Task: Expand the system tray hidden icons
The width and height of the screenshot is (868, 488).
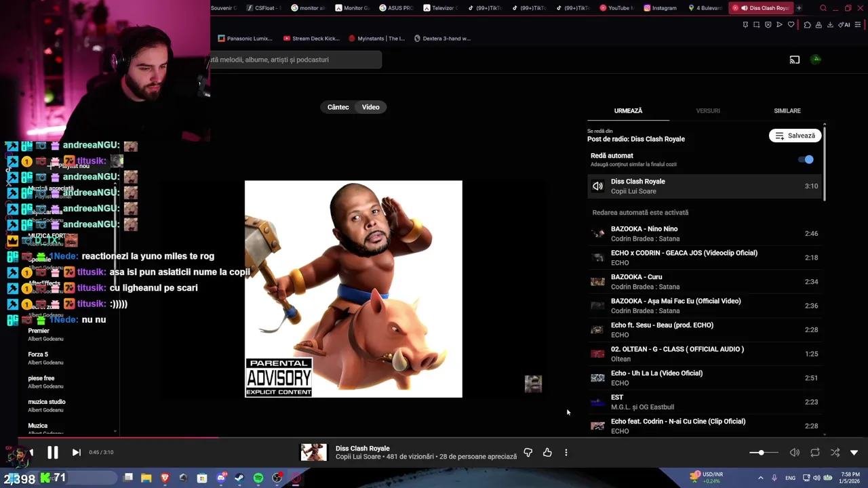Action: coord(760,478)
